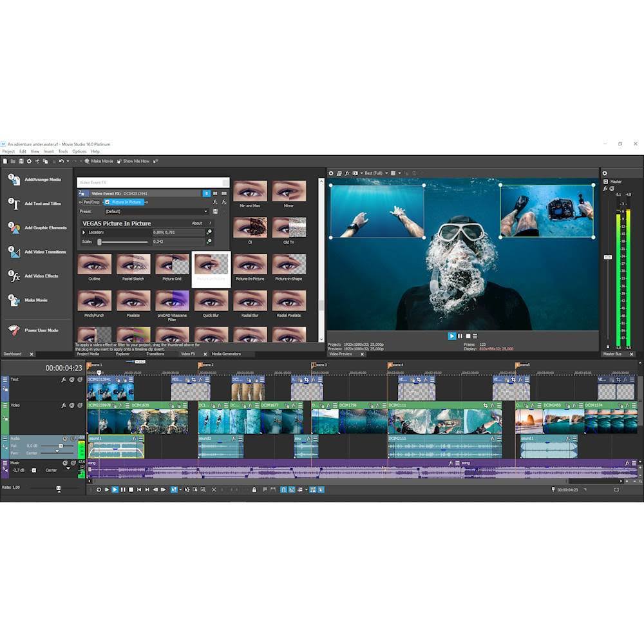The image size is (644, 644).
Task: Open Add Video Transitions step
Action: (x=37, y=252)
